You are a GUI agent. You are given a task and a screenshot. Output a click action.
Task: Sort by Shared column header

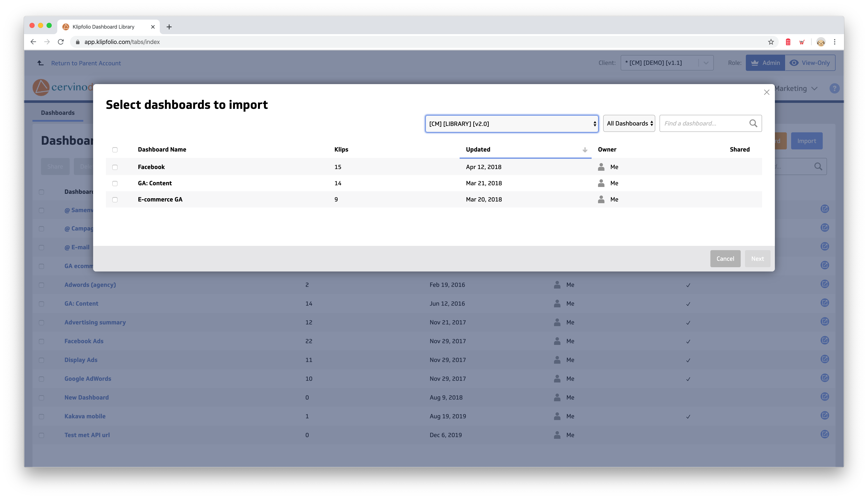tap(739, 149)
